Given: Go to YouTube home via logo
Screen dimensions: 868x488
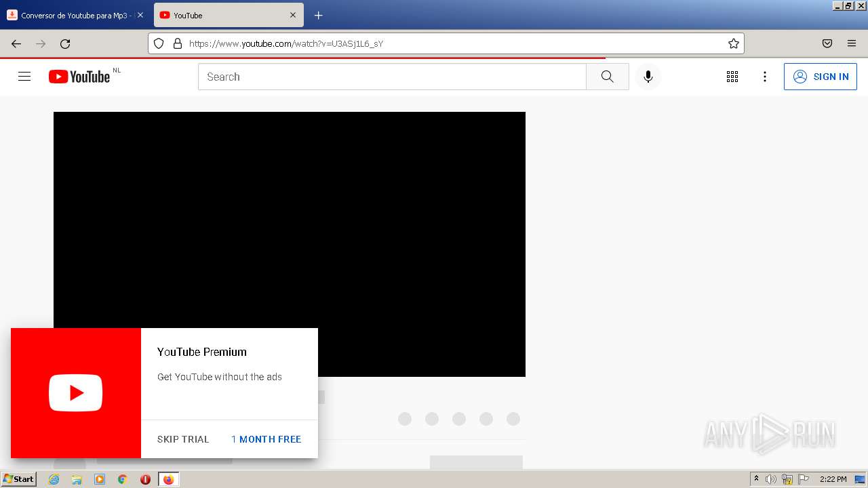Looking at the screenshot, I should (x=79, y=77).
